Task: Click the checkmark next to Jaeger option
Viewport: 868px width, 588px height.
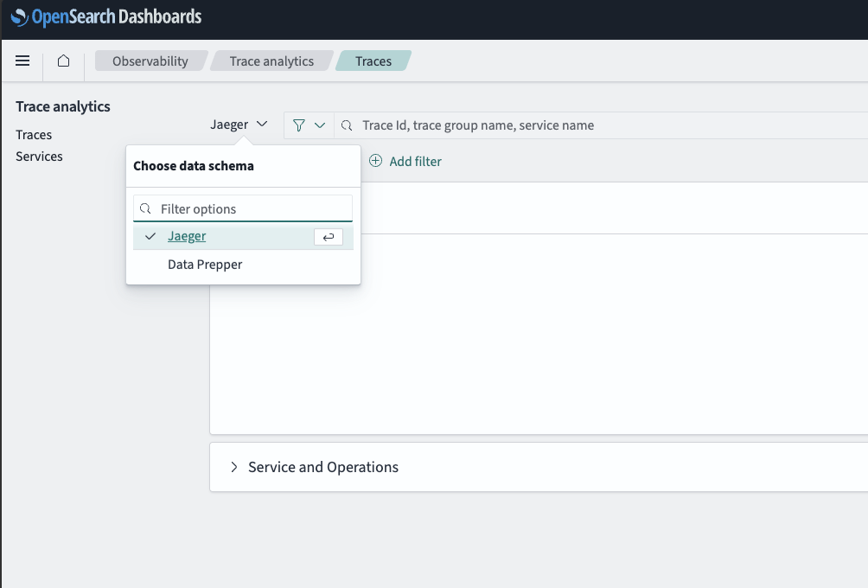Action: tap(150, 236)
